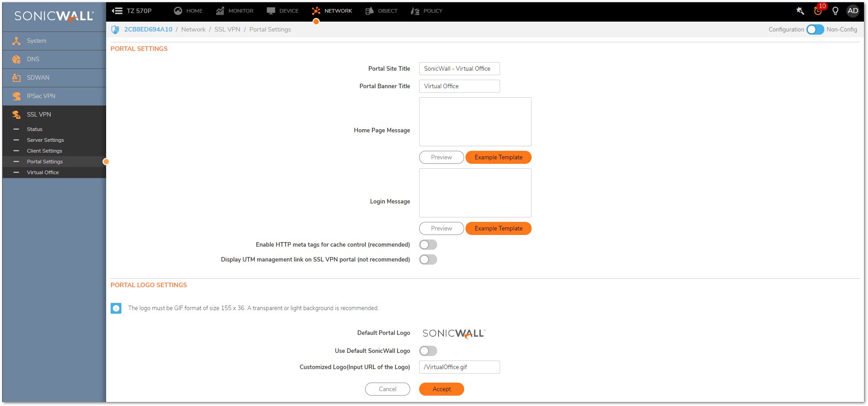
Task: Click the pin/wizard icon in top bar
Action: click(x=800, y=11)
